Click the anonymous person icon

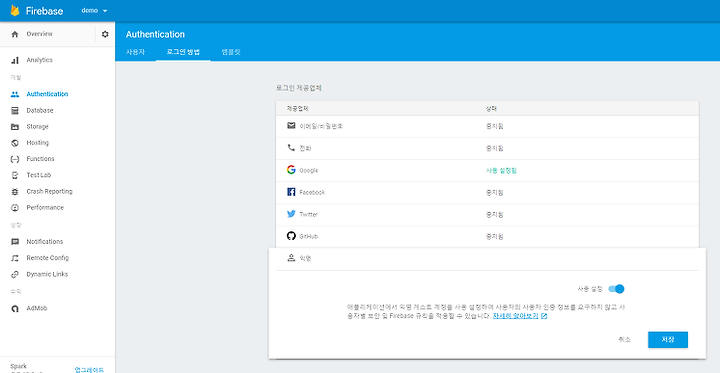pos(291,258)
